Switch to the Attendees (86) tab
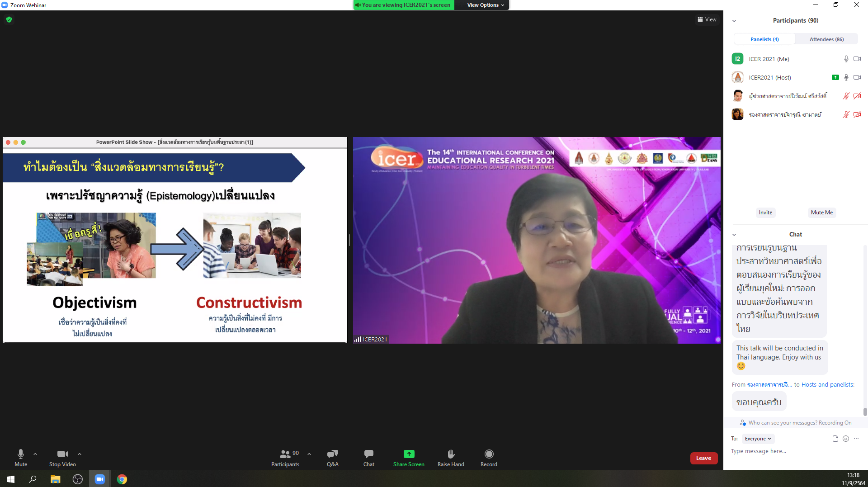 coord(826,39)
